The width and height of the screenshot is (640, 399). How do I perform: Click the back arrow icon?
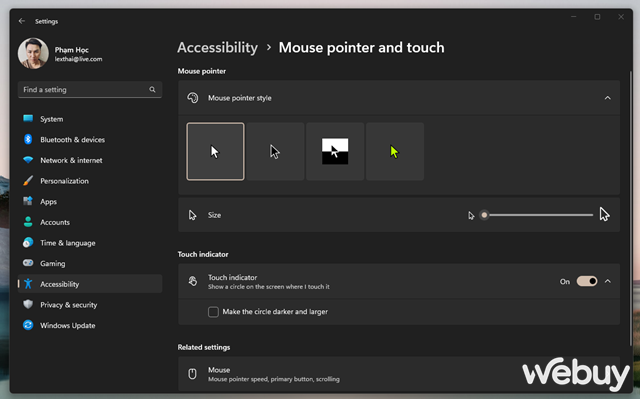click(x=22, y=21)
